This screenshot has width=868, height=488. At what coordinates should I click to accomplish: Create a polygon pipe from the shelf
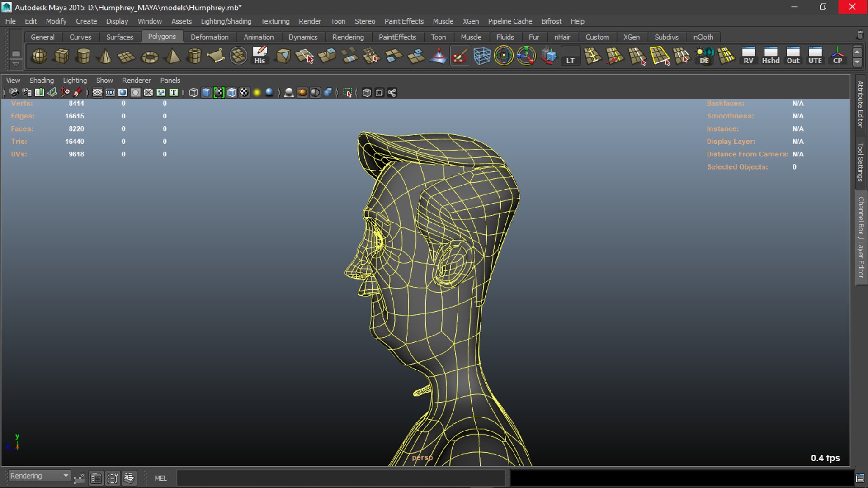194,56
